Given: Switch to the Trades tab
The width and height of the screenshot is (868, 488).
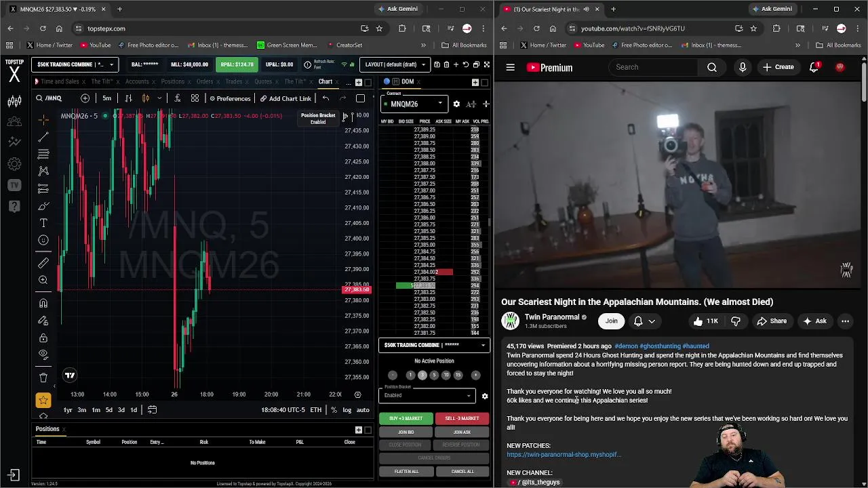Looking at the screenshot, I should click(234, 81).
